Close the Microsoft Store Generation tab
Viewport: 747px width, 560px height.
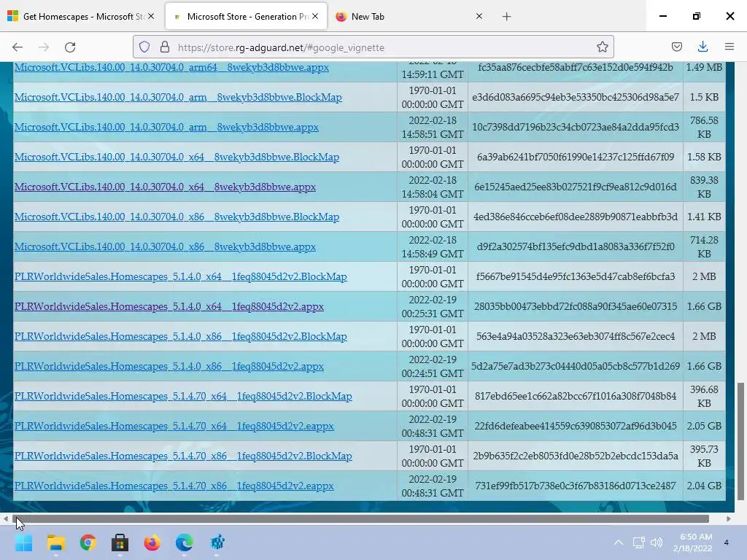tap(315, 16)
